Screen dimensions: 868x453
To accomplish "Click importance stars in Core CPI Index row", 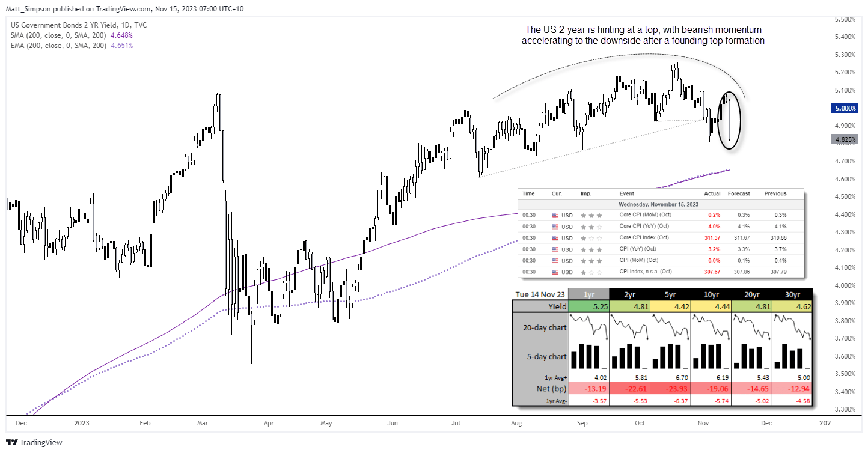I will pyautogui.click(x=592, y=237).
